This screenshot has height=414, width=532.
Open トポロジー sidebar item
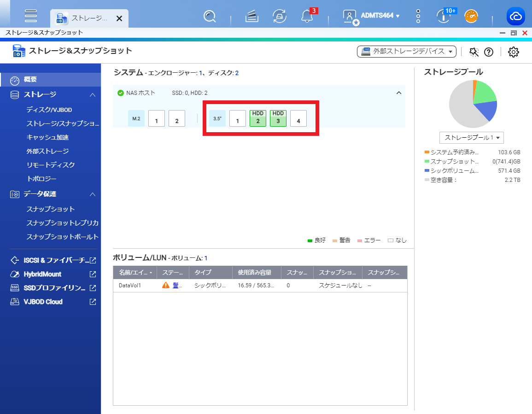point(41,179)
